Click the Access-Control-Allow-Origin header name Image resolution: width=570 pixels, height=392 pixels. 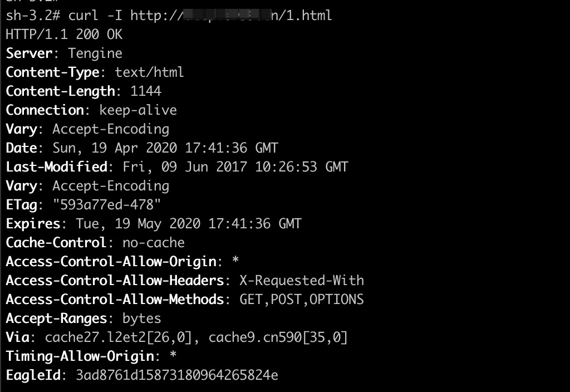pos(110,262)
